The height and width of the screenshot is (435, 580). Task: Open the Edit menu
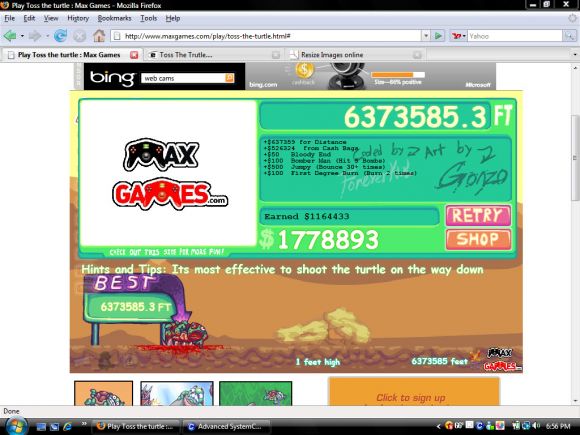pyautogui.click(x=29, y=18)
